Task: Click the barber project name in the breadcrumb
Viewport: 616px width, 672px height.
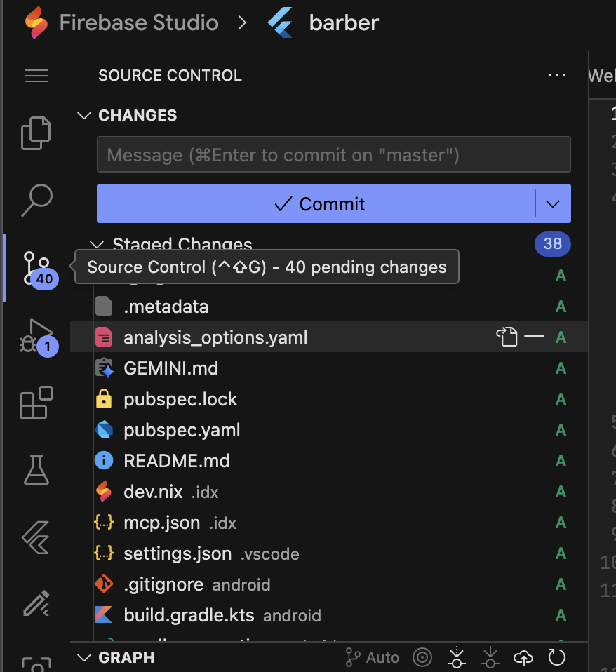Action: 343,22
